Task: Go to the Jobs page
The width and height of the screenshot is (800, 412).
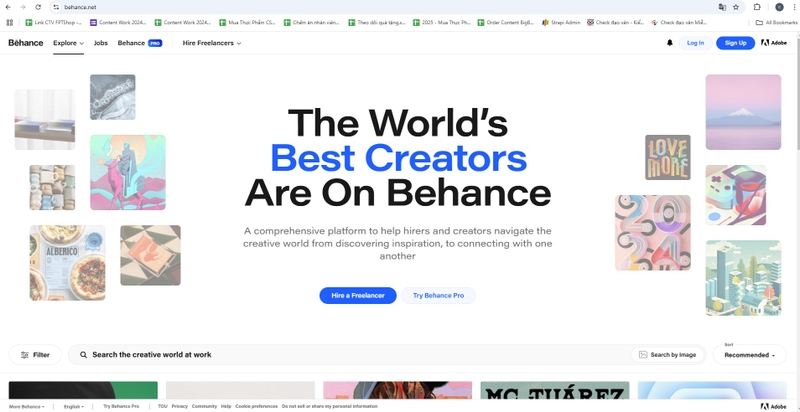Action: (x=101, y=43)
